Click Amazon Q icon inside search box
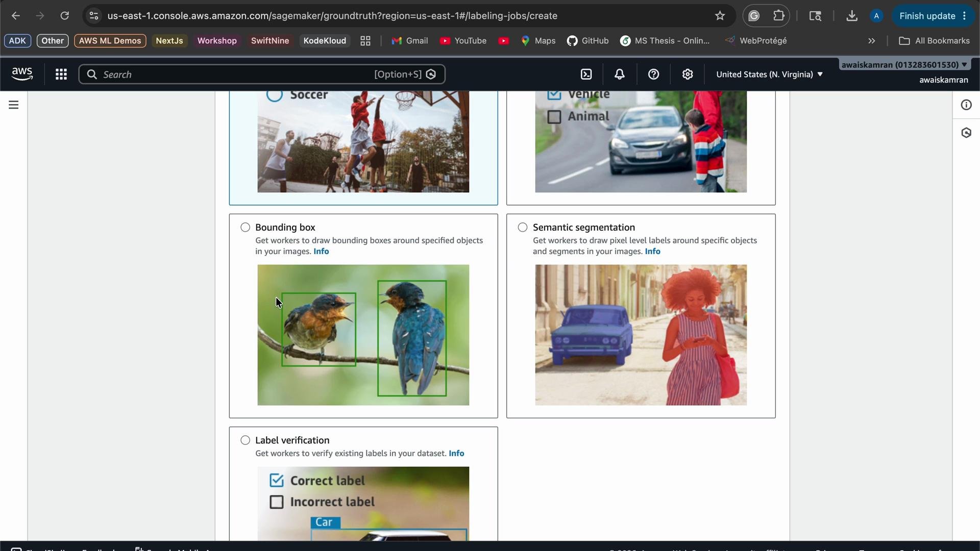Screen dimensions: 980x551 (x=431, y=74)
